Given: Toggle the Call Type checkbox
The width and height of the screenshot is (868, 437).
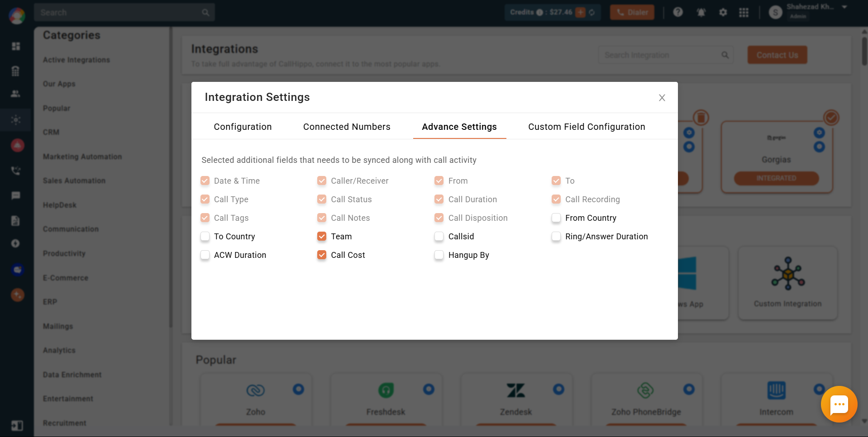Looking at the screenshot, I should click(x=205, y=199).
